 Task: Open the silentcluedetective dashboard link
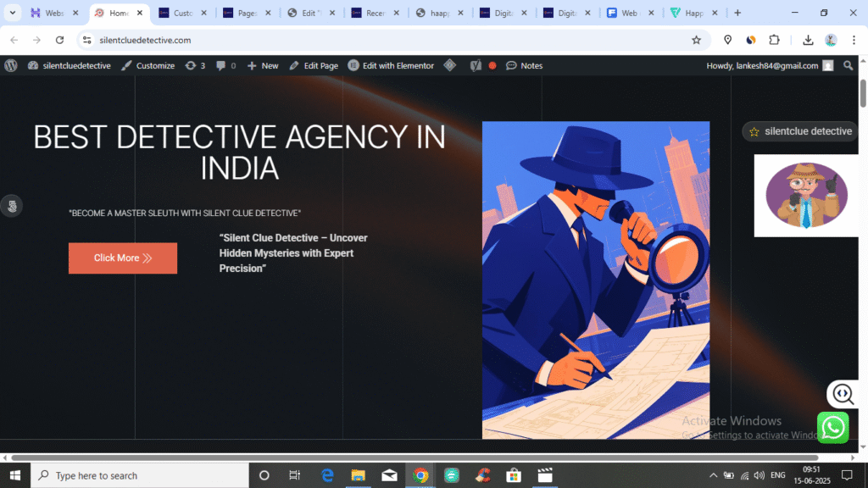click(x=70, y=65)
